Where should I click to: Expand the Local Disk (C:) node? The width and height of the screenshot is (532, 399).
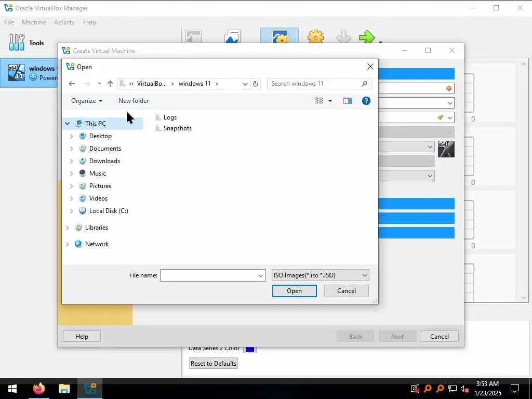point(71,211)
